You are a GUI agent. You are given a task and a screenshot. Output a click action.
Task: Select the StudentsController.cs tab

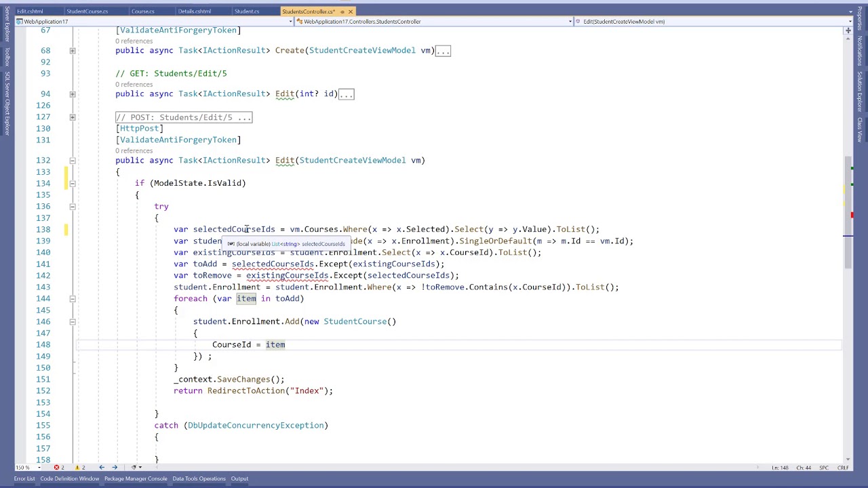[x=308, y=12]
